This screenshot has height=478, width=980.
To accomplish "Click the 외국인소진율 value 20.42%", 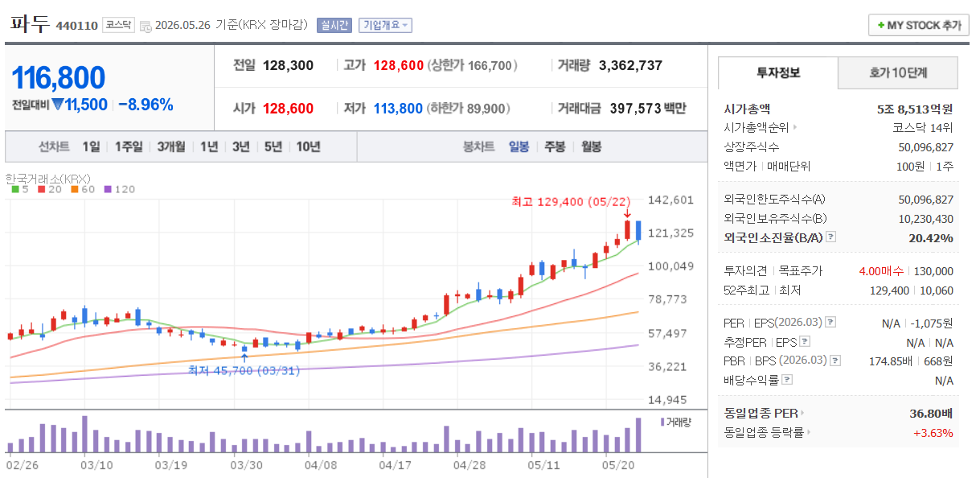I will pos(930,237).
